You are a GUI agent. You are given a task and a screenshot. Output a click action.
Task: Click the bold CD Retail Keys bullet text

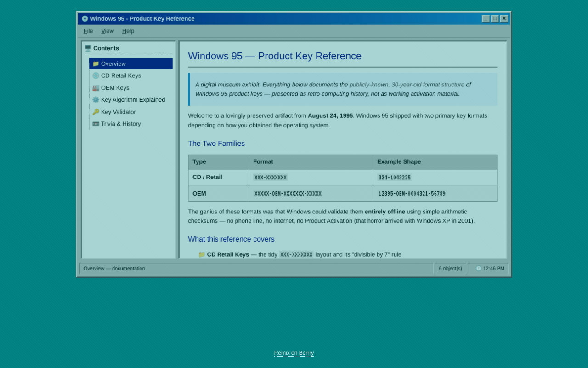tap(228, 254)
